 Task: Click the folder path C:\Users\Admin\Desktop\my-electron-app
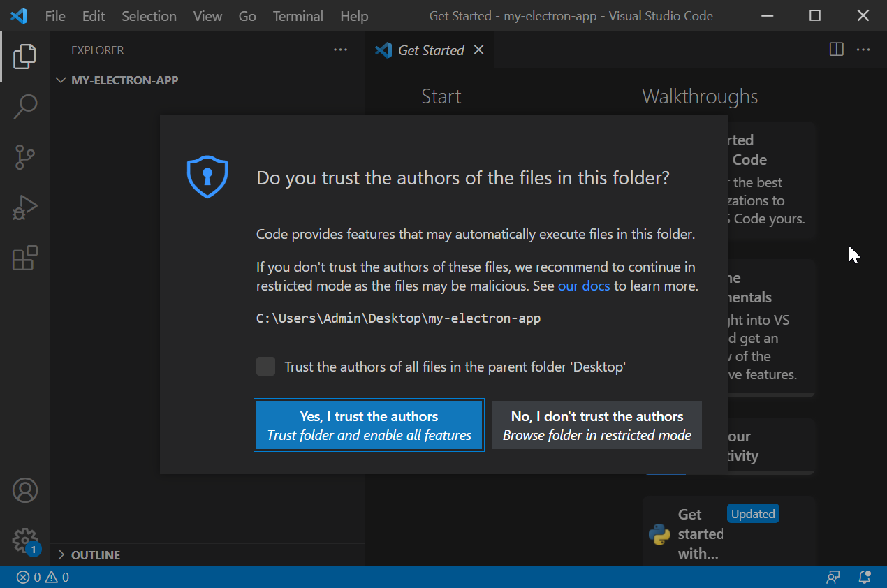pos(398,318)
